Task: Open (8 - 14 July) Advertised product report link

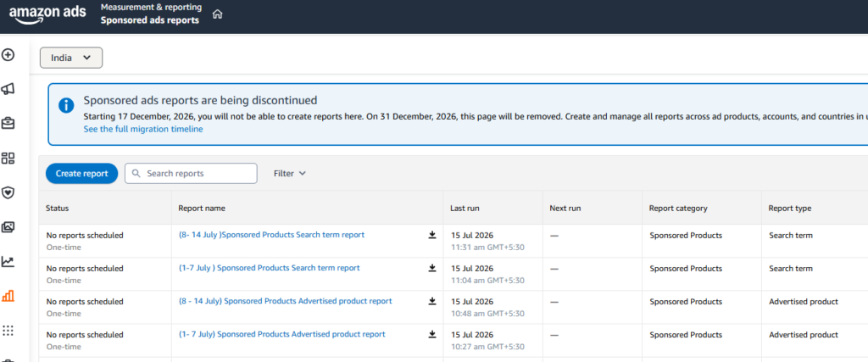Action: (x=285, y=301)
